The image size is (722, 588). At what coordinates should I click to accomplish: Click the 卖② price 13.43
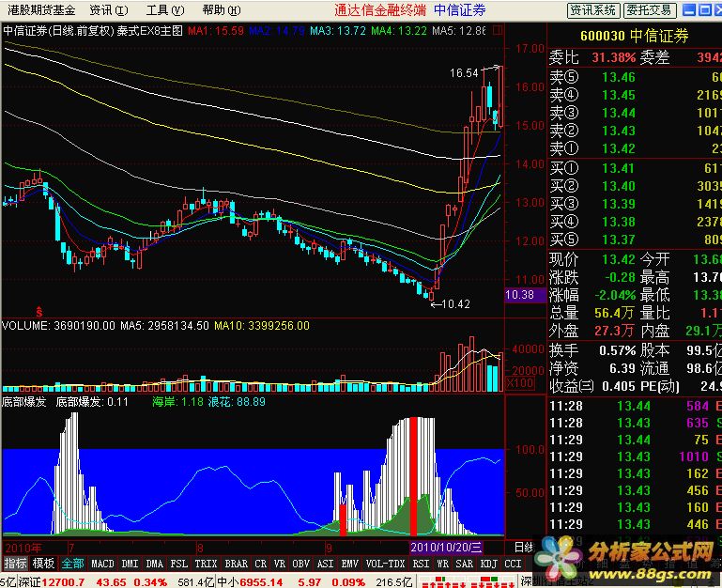click(x=619, y=131)
